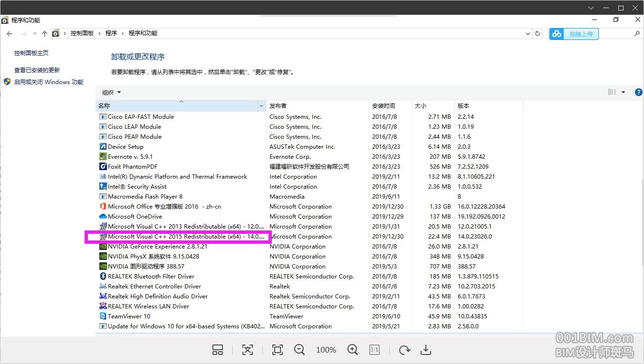Viewport: 644px width, 364px height.
Task: Click the 程序 breadcrumb
Action: tap(111, 33)
